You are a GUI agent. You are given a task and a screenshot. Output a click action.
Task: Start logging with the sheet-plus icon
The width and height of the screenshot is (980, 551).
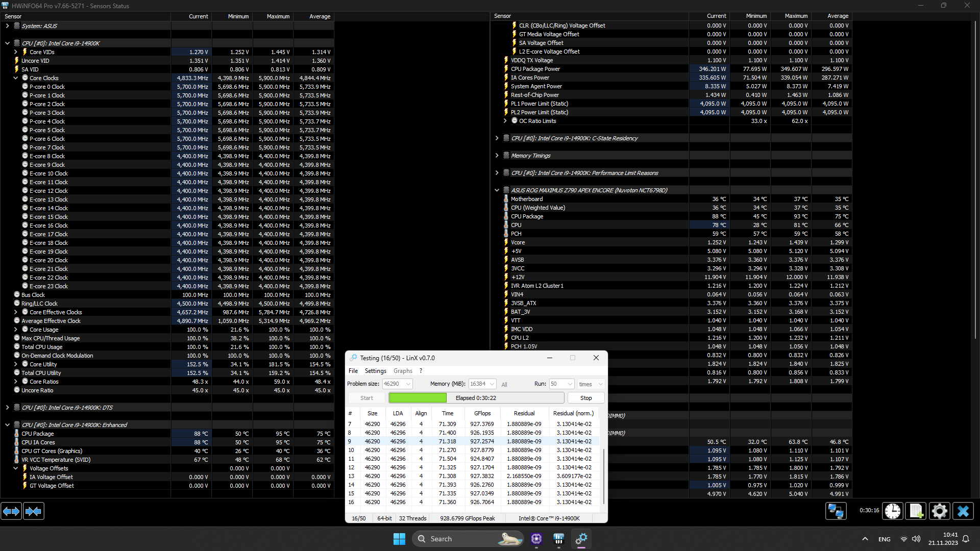coord(916,511)
